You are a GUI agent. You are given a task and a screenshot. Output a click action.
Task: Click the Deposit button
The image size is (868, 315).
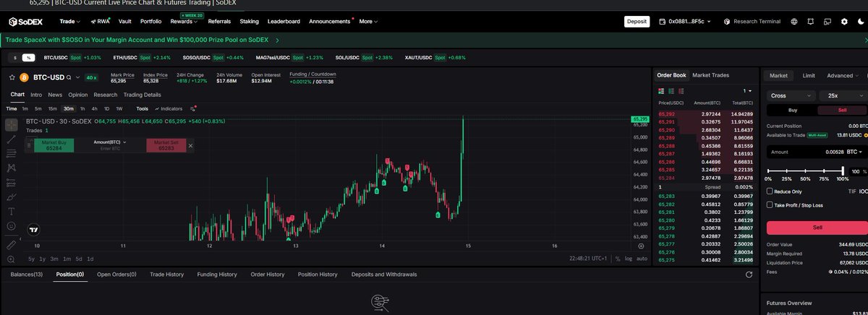tap(637, 22)
